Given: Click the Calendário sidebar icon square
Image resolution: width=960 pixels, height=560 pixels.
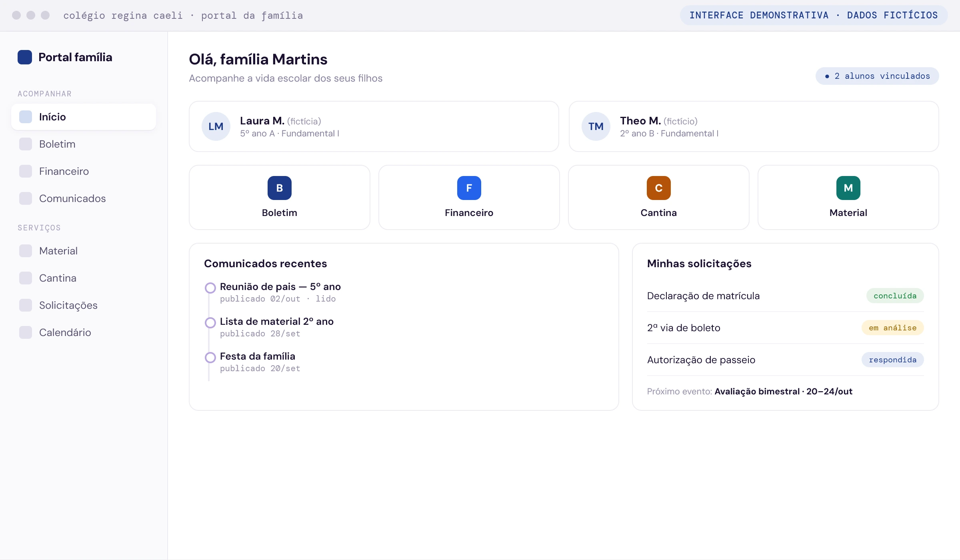Looking at the screenshot, I should point(26,332).
